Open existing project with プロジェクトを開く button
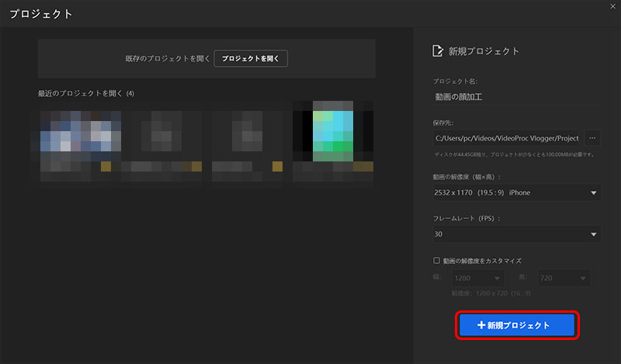 coord(251,59)
